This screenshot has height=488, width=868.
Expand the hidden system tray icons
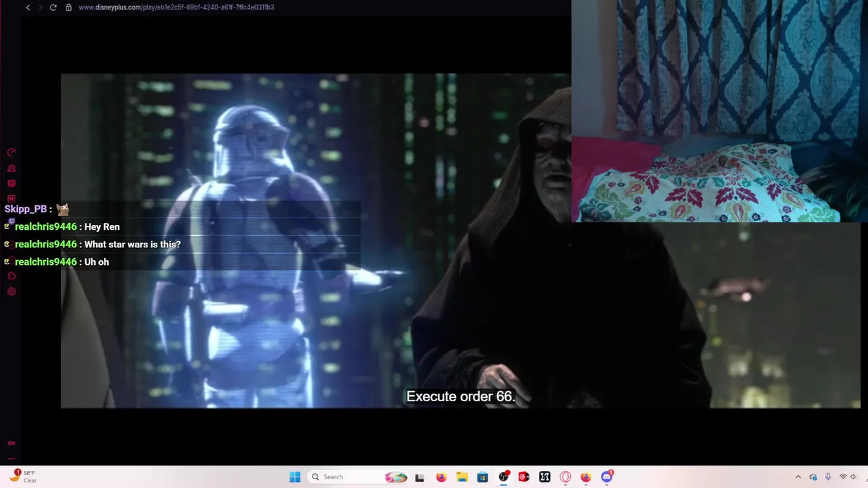(798, 477)
